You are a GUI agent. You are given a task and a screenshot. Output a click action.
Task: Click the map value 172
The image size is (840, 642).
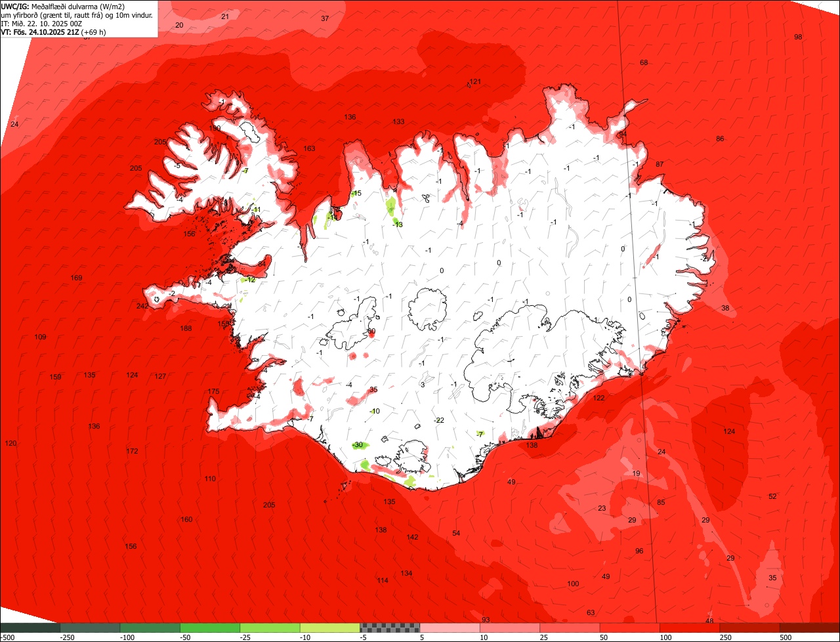click(x=132, y=451)
